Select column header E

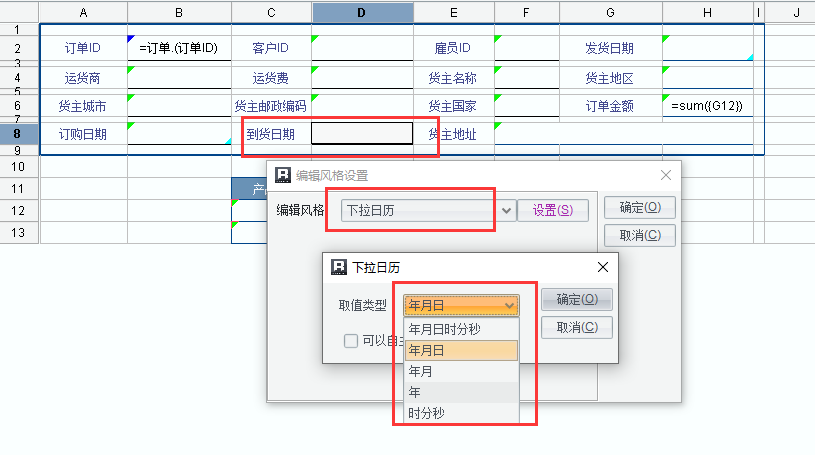454,12
